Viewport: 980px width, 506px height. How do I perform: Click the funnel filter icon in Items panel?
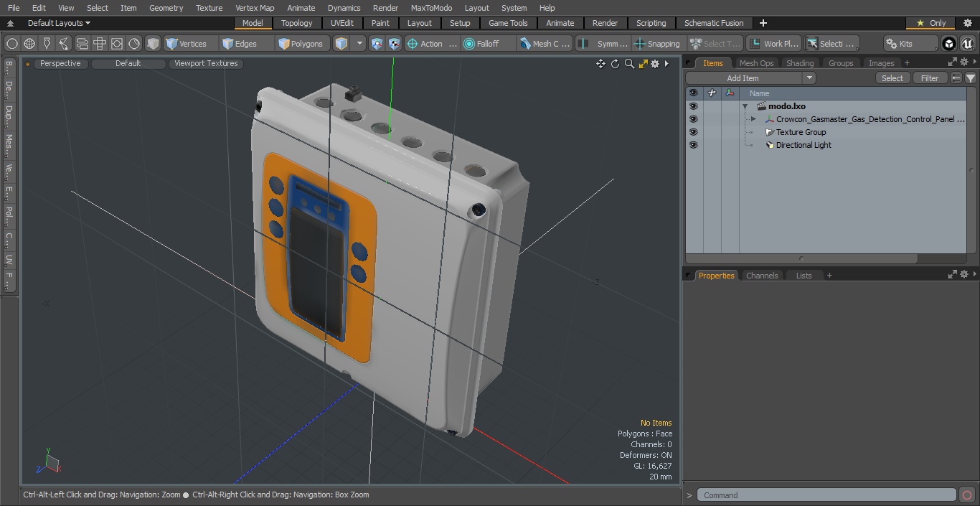(971, 78)
